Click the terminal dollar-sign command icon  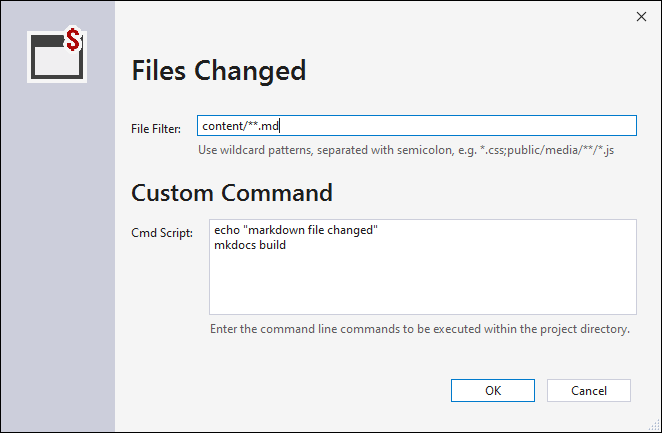(57, 54)
